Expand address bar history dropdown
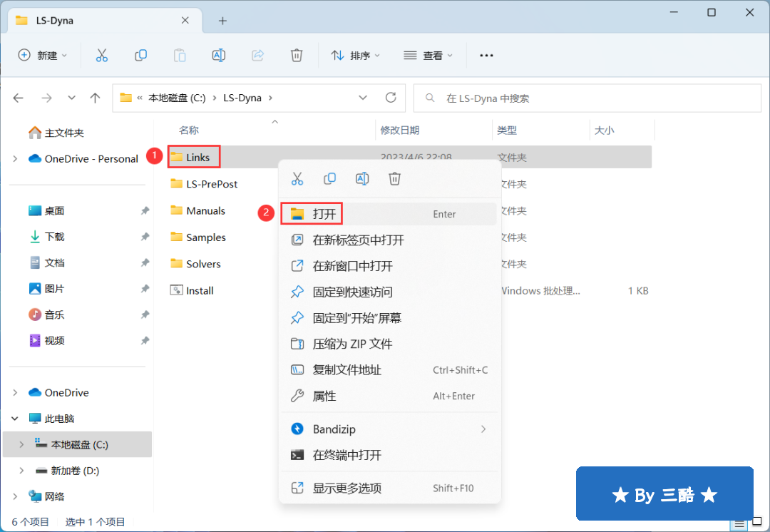The width and height of the screenshot is (770, 532). pyautogui.click(x=363, y=98)
